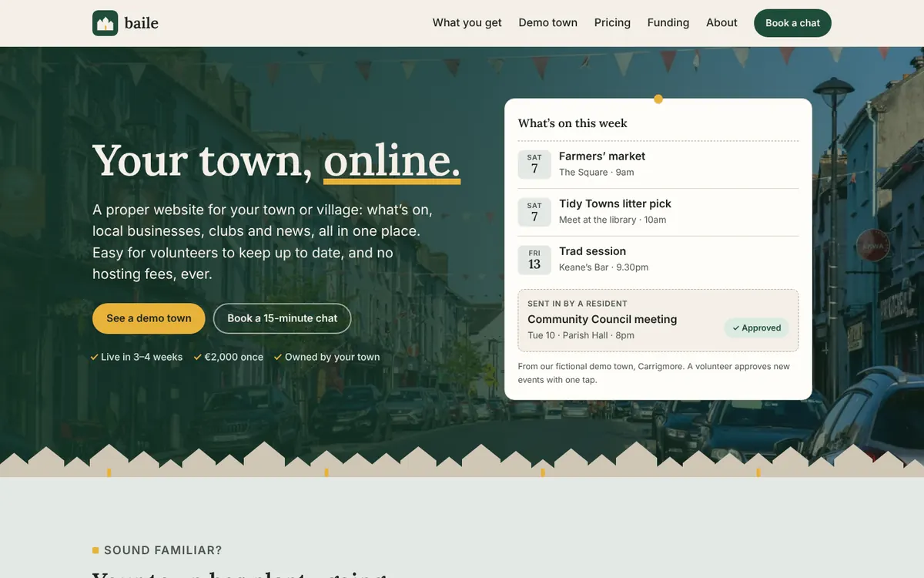The height and width of the screenshot is (578, 924).
Task: Select the Trad session event title
Action: point(592,252)
